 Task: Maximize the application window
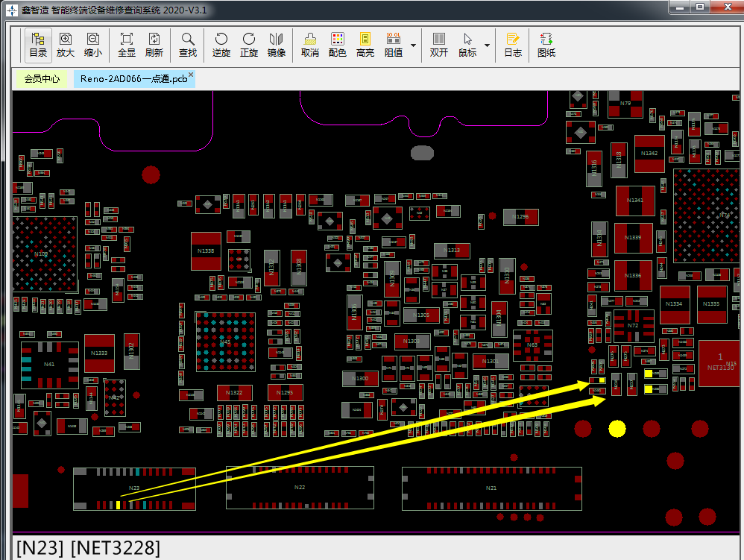pos(700,7)
